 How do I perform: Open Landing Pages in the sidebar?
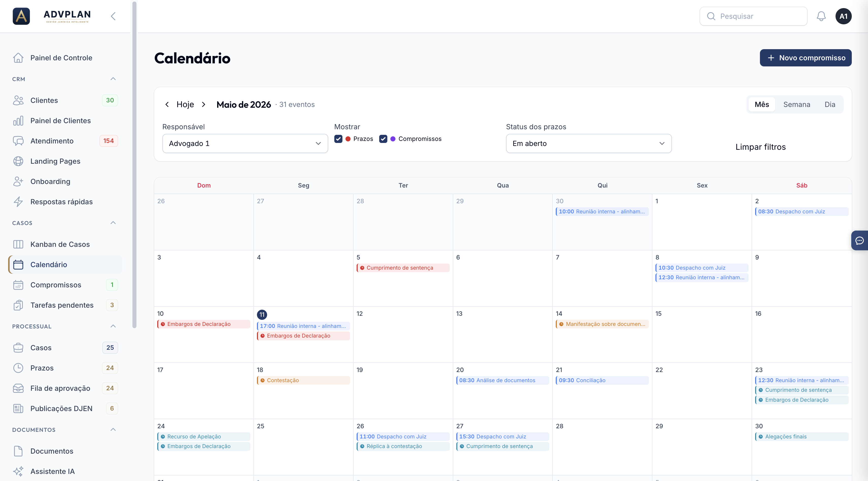(65, 161)
